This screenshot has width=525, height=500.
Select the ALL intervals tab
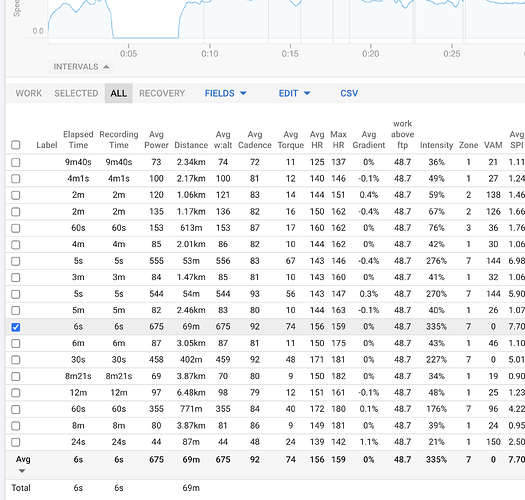point(119,93)
